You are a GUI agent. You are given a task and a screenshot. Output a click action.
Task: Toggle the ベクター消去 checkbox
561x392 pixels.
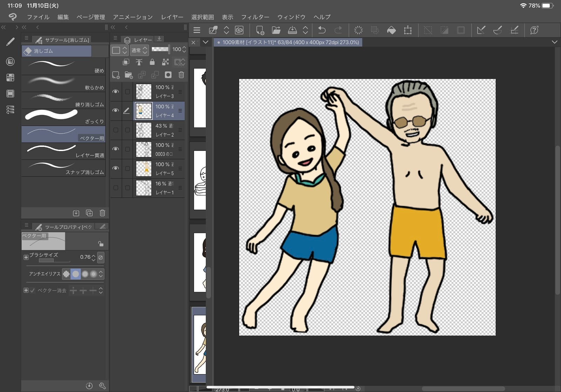32,290
